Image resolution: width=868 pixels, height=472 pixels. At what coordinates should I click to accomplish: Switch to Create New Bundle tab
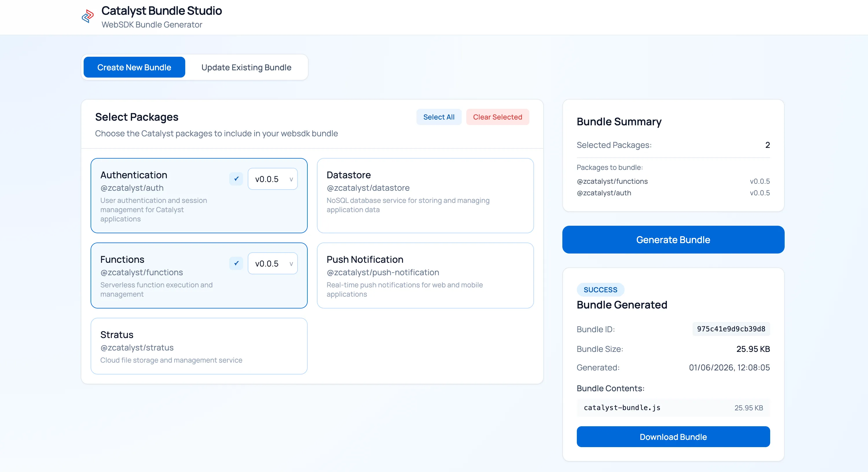tap(134, 67)
